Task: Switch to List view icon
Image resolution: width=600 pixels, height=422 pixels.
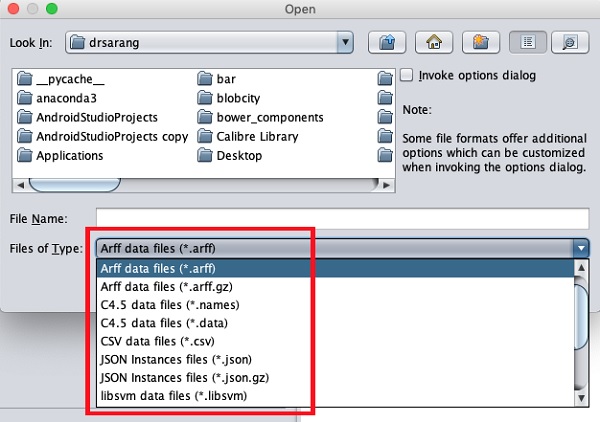Action: click(528, 42)
